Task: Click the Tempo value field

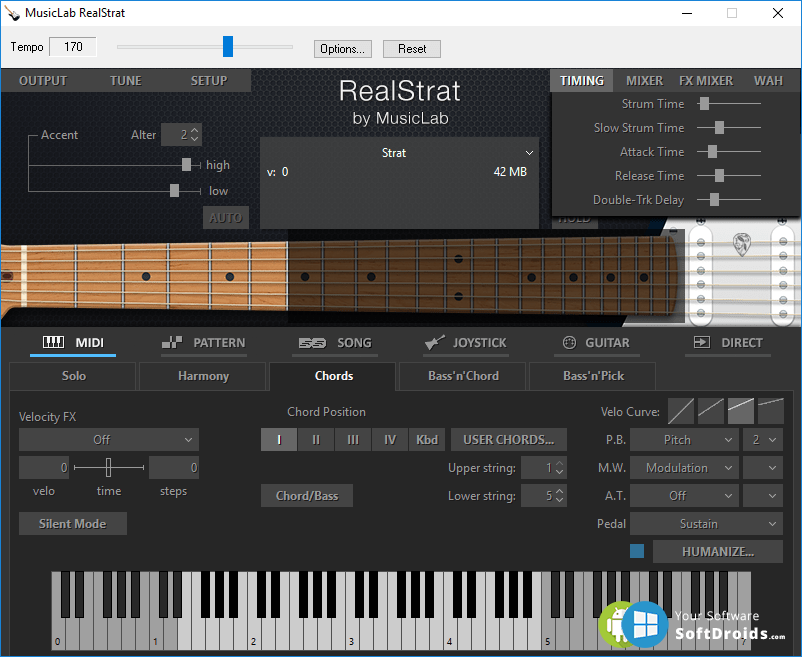Action: [x=73, y=47]
